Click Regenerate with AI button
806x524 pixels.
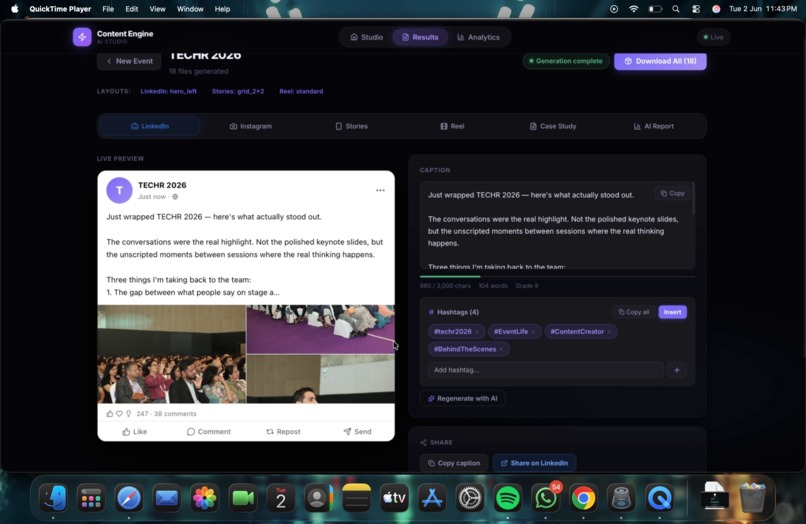463,399
